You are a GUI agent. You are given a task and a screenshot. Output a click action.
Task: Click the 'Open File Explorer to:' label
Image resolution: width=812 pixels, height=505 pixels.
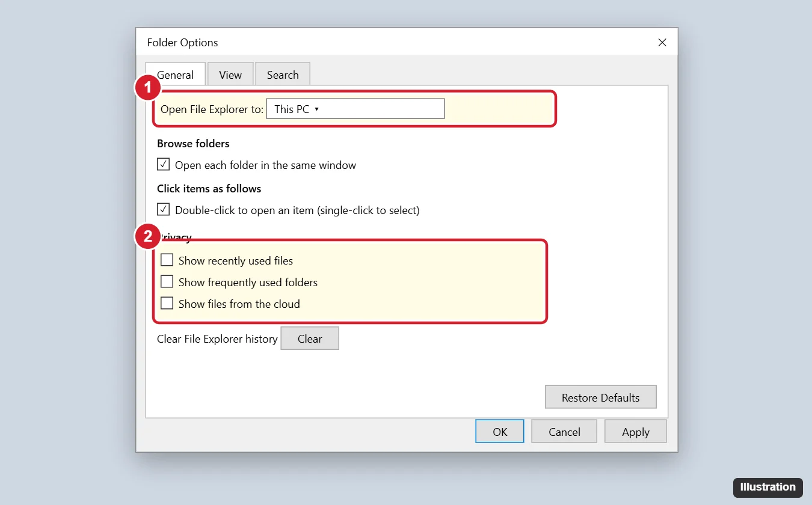212,109
